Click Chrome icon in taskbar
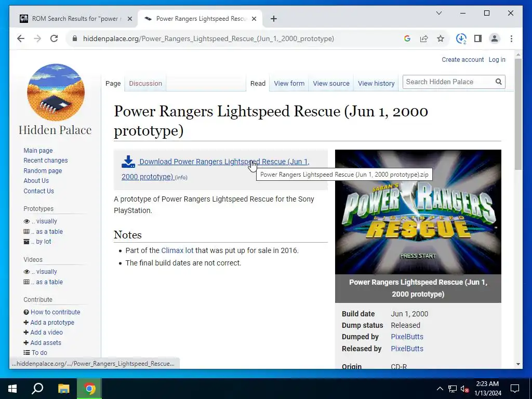 click(89, 389)
